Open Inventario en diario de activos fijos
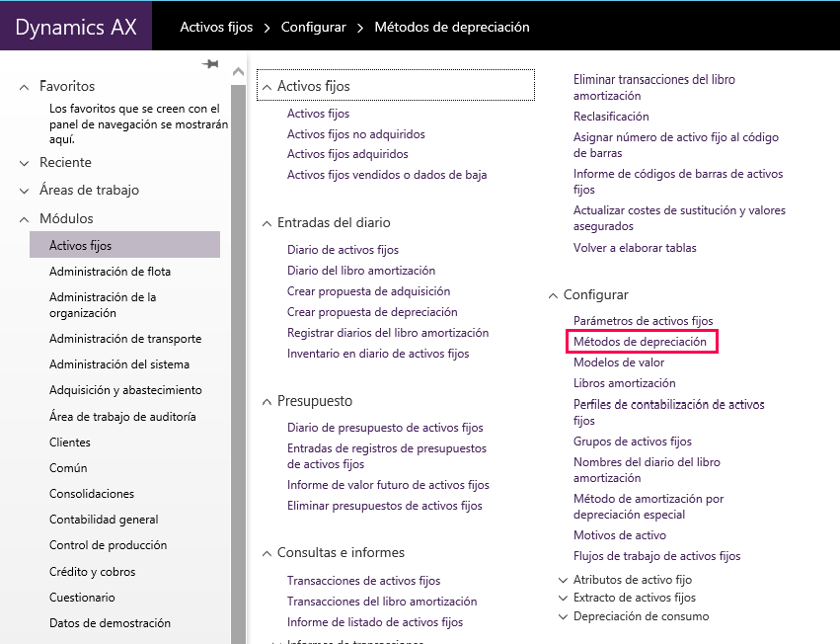Screen dimensions: 840x644 378,354
